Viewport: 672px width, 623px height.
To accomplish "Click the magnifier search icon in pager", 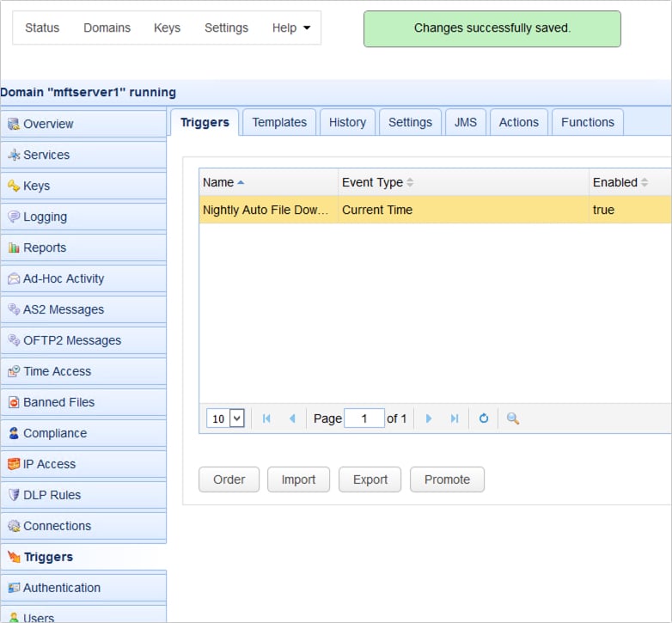I will 513,418.
